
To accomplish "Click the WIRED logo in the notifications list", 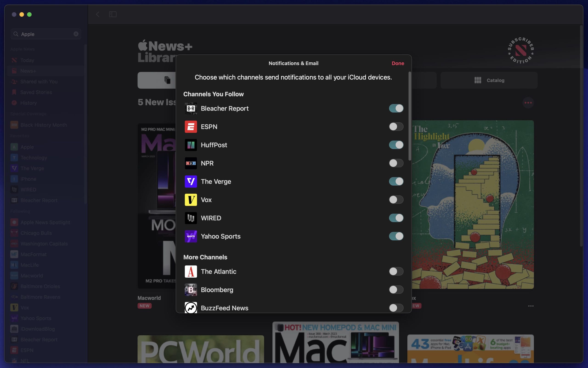I will (x=191, y=218).
